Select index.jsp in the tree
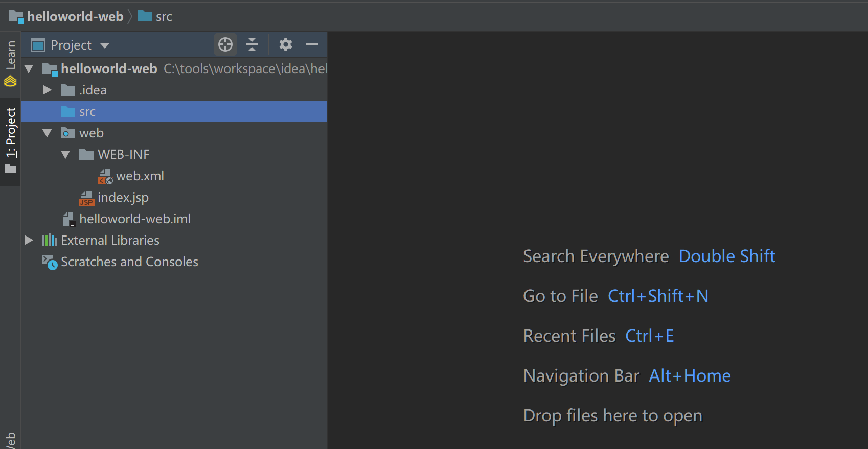 click(123, 198)
